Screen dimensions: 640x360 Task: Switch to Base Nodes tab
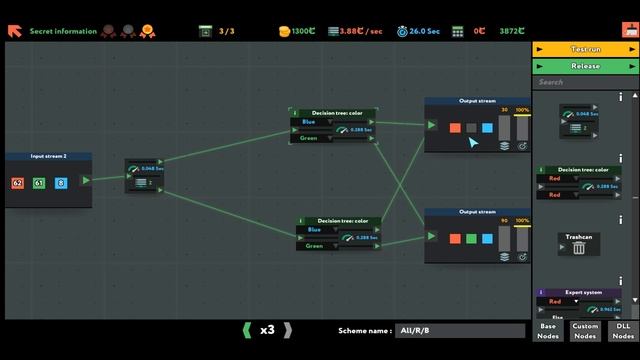548,331
